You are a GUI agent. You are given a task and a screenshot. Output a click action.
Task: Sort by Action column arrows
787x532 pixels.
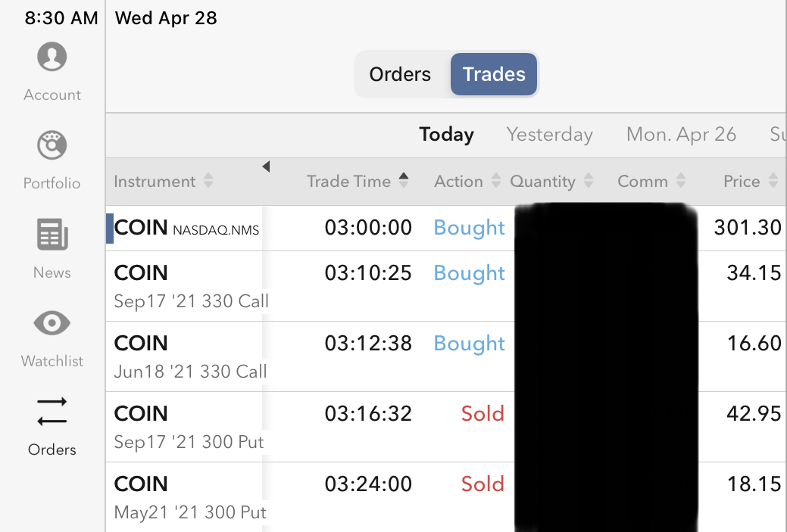click(496, 182)
